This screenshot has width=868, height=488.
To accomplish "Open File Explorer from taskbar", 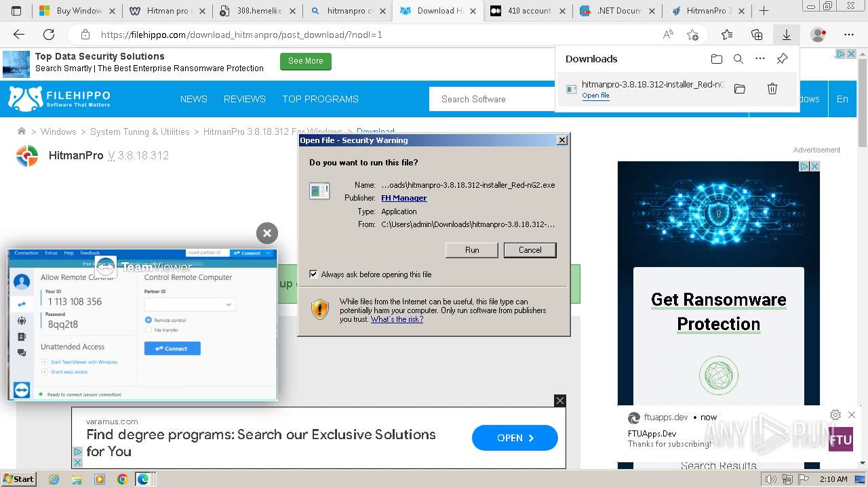I will click(x=77, y=479).
